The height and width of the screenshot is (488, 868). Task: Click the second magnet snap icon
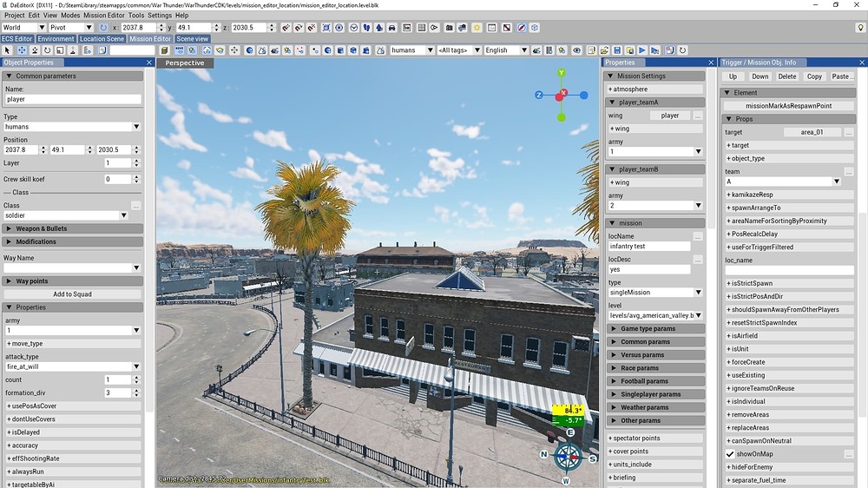click(x=299, y=28)
